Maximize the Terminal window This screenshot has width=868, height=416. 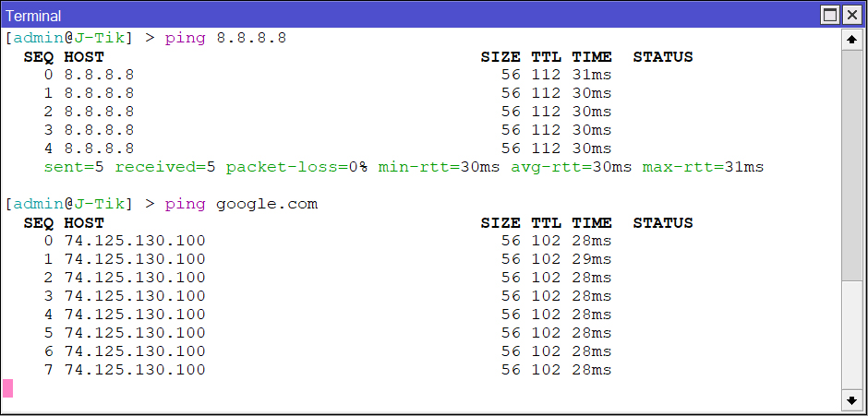(830, 15)
